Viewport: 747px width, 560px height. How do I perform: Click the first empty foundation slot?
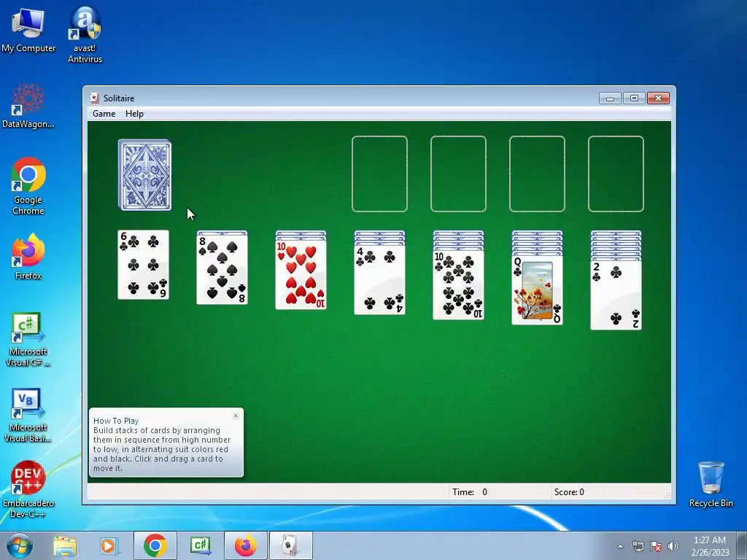[379, 174]
